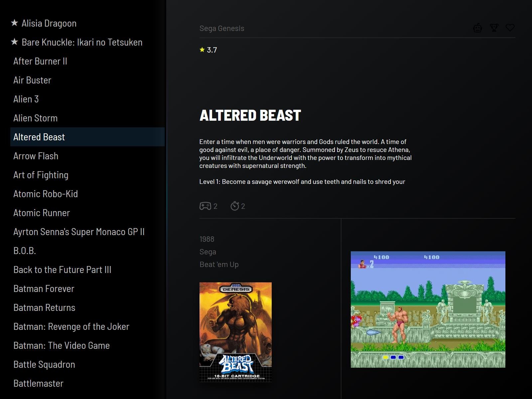Select the highlighted Altered Beast entry

pyautogui.click(x=87, y=137)
